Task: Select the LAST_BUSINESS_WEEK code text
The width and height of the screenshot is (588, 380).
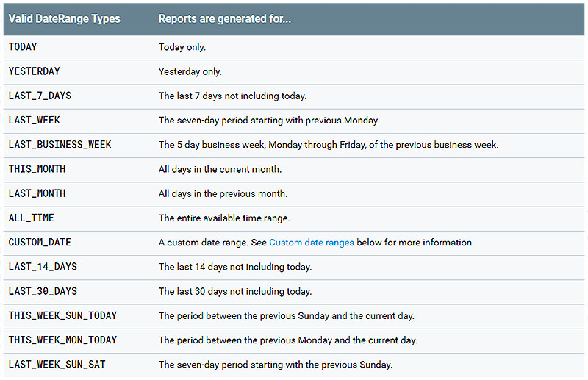Action: [60, 145]
